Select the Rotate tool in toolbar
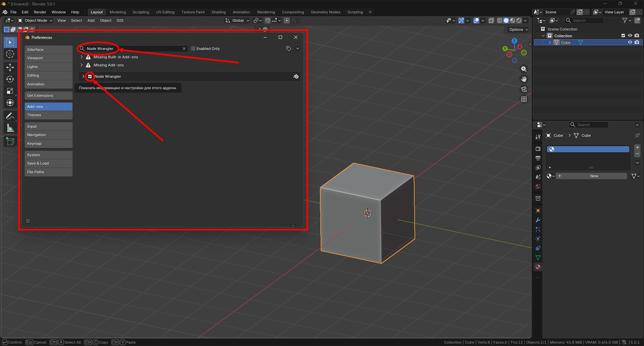 point(10,79)
